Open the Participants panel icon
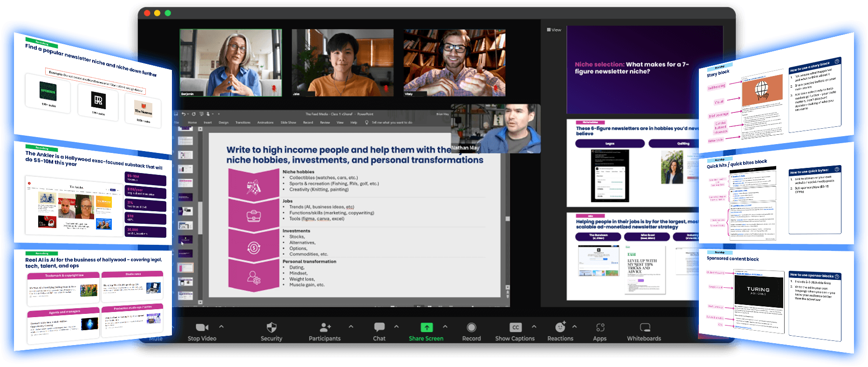The image size is (868, 367). (x=325, y=327)
